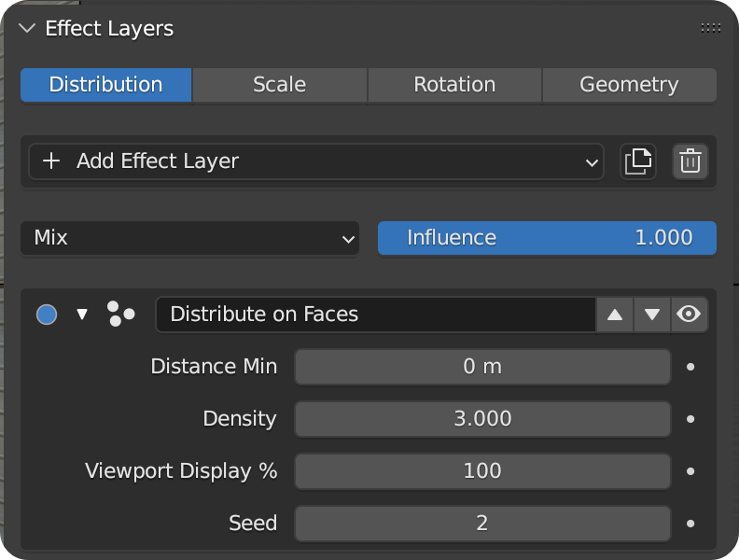Animate Viewport Display % using its dot

[690, 471]
